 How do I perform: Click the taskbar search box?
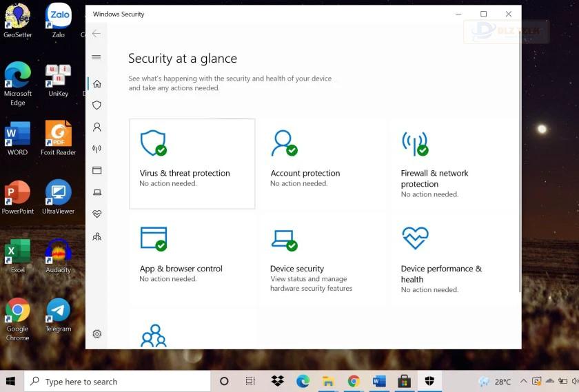(117, 381)
